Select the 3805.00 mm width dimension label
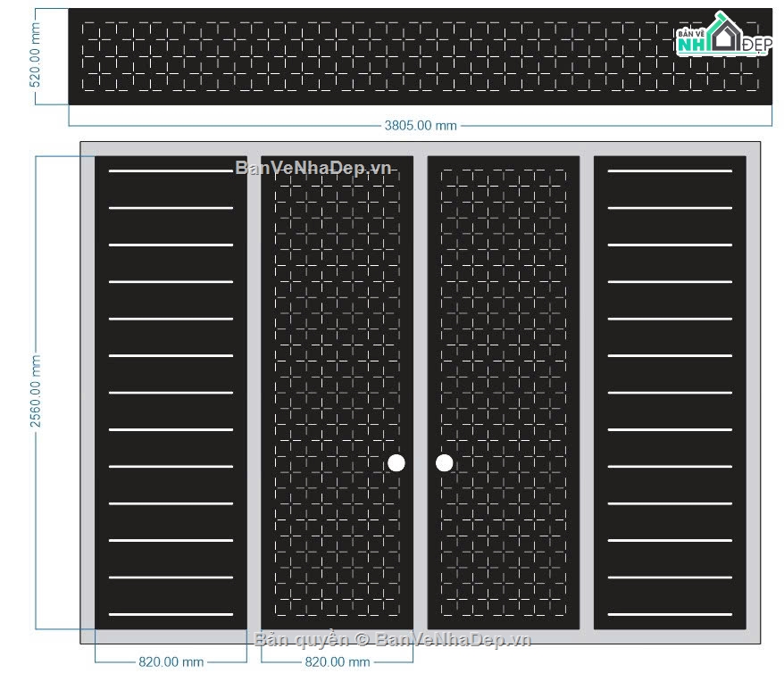This screenshot has height=673, width=784. point(421,126)
